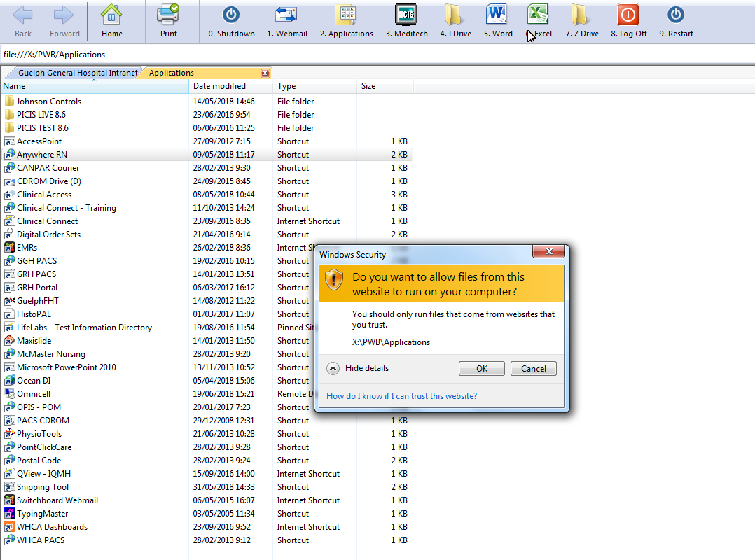Click the Forward arrow icon
Screen dimensions: 755x560
[x=64, y=15]
